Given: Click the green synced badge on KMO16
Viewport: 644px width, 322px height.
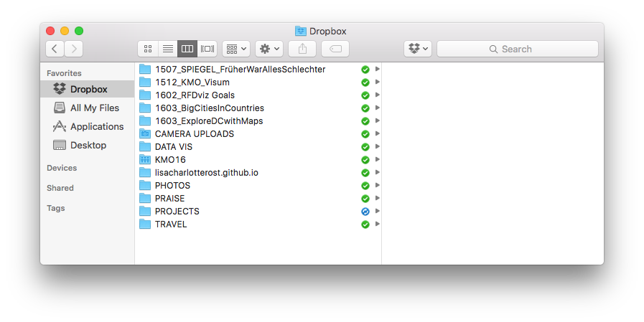Looking at the screenshot, I should click(365, 160).
